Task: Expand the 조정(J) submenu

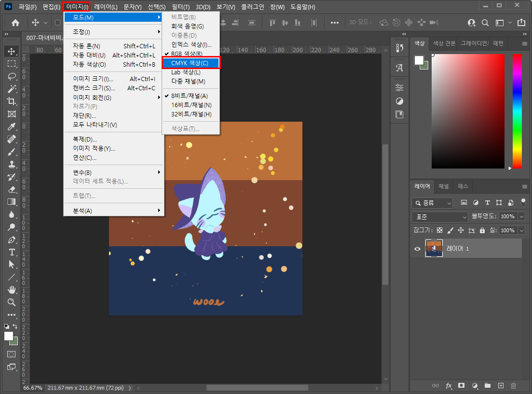Action: [114, 32]
